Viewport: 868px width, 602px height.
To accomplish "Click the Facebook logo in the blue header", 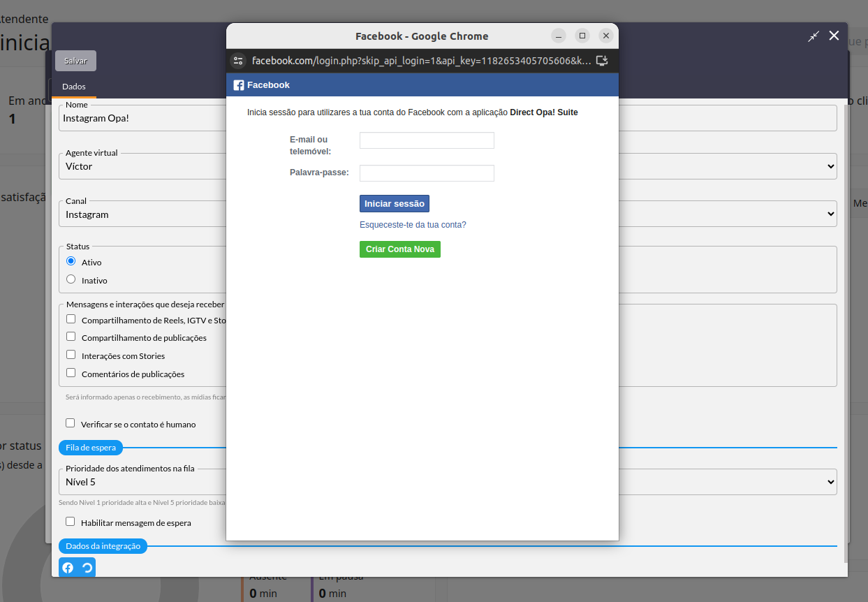I will [239, 85].
